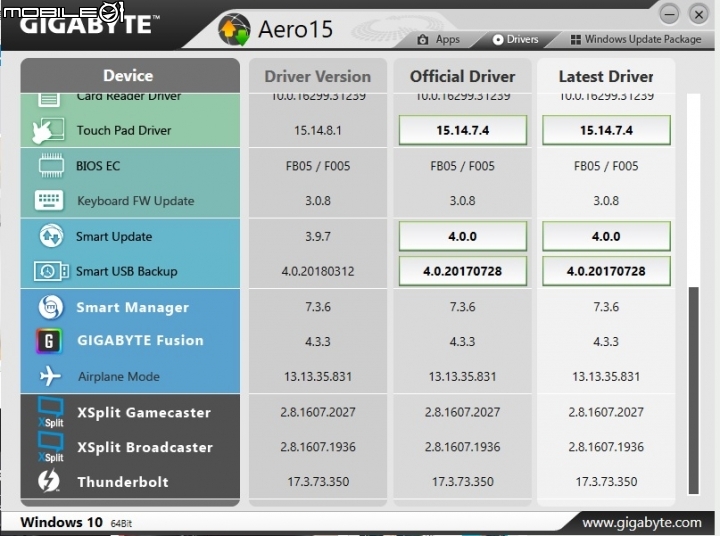Open the Apps tab

439,39
